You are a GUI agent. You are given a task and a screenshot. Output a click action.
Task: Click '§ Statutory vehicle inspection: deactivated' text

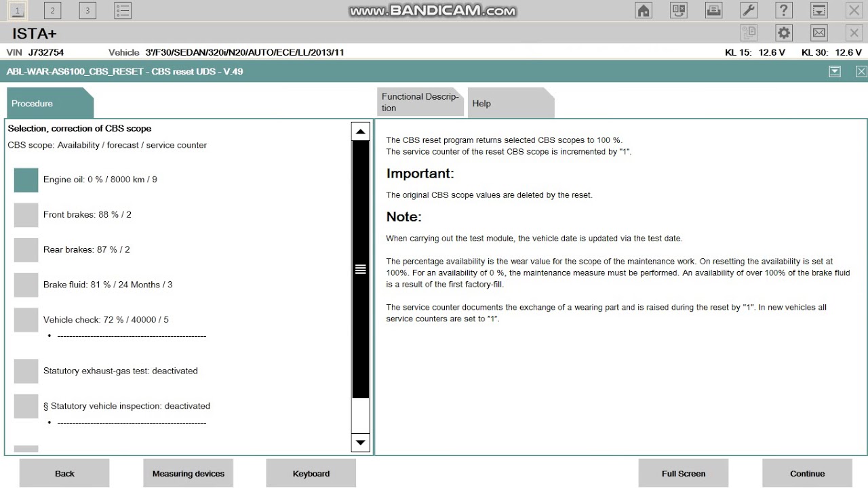point(127,407)
